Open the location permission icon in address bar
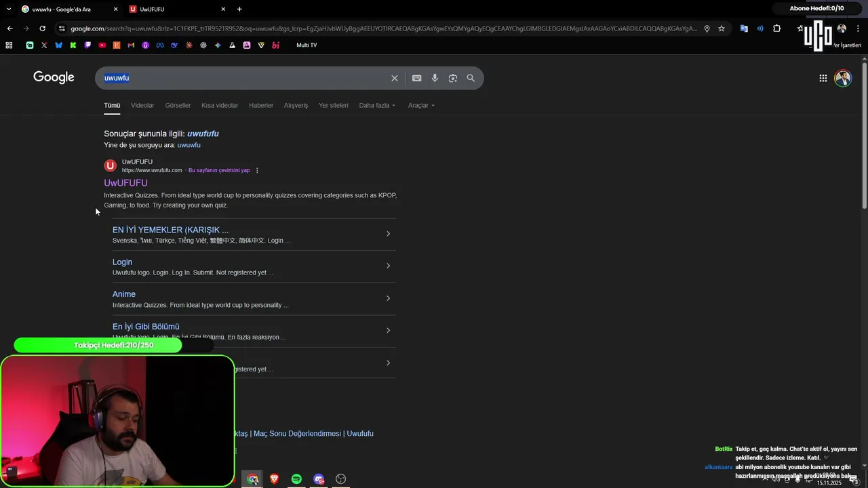The height and width of the screenshot is (488, 868). coord(707,28)
